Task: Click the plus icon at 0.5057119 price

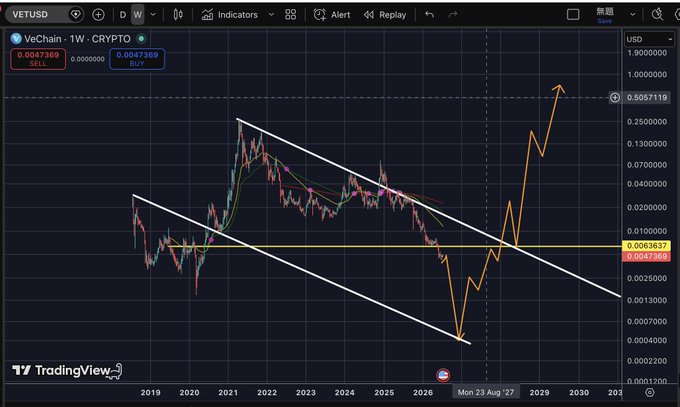Action: [615, 98]
